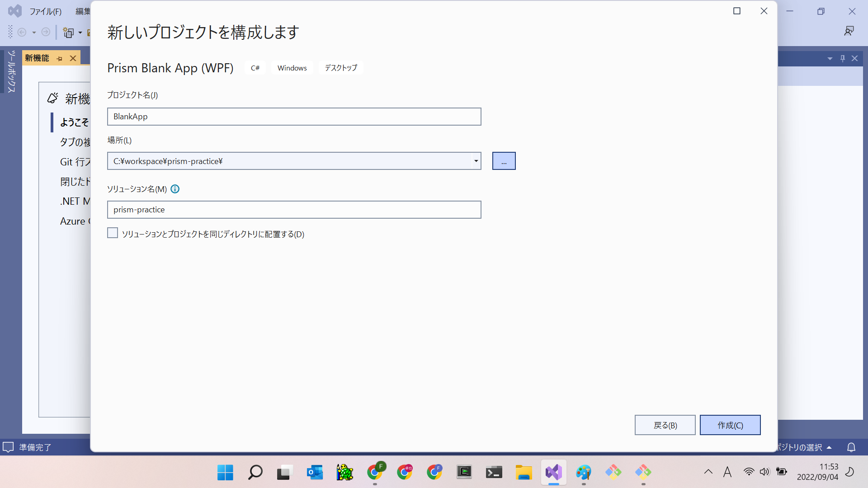Screen dimensions: 868x488
Task: Open the right panel window position dropdown
Action: coord(830,58)
